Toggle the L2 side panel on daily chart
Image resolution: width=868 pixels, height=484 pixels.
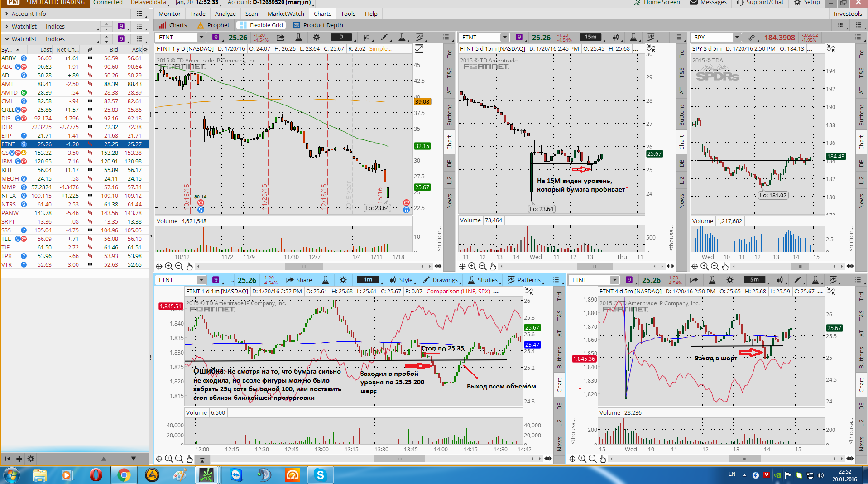[x=449, y=181]
